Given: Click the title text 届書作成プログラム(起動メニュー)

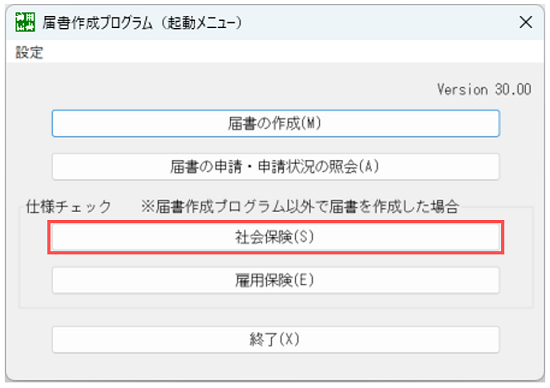Looking at the screenshot, I should (142, 23).
